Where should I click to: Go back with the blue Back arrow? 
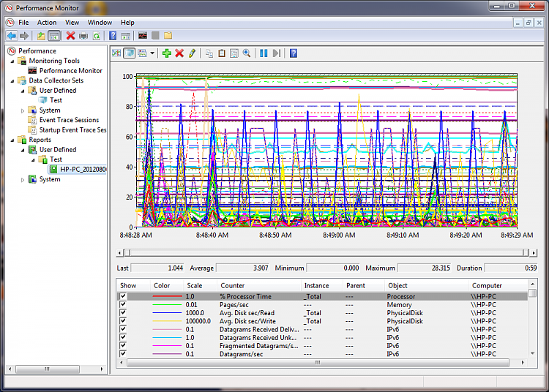click(x=12, y=36)
